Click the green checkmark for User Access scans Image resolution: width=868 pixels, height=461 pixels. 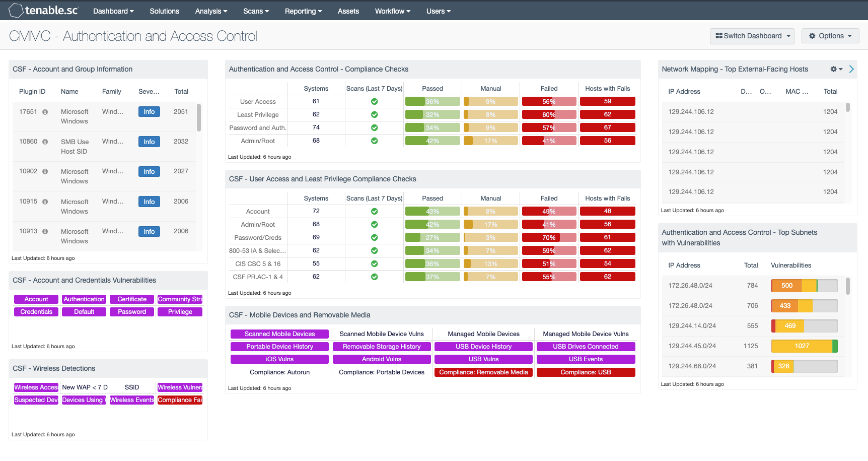374,101
